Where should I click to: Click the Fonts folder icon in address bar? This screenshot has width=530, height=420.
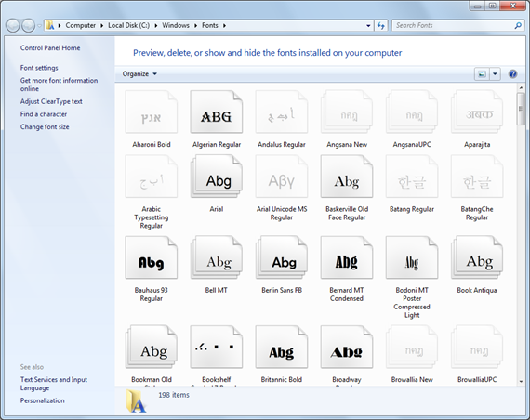click(x=50, y=25)
